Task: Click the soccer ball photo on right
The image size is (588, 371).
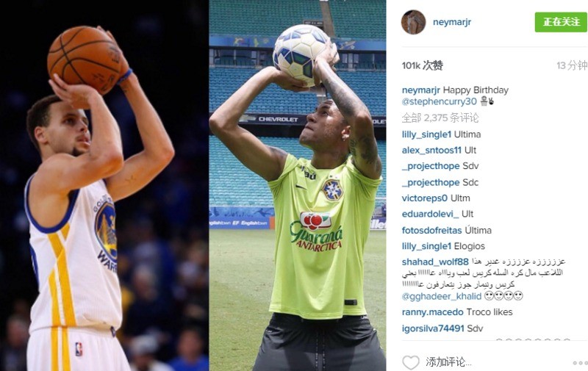Action: [298, 185]
